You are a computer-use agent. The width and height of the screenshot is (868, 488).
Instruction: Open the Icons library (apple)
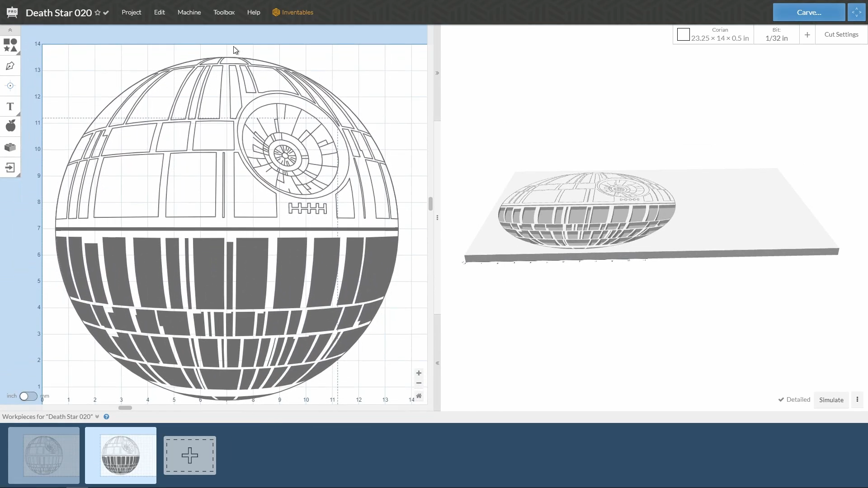click(10, 126)
